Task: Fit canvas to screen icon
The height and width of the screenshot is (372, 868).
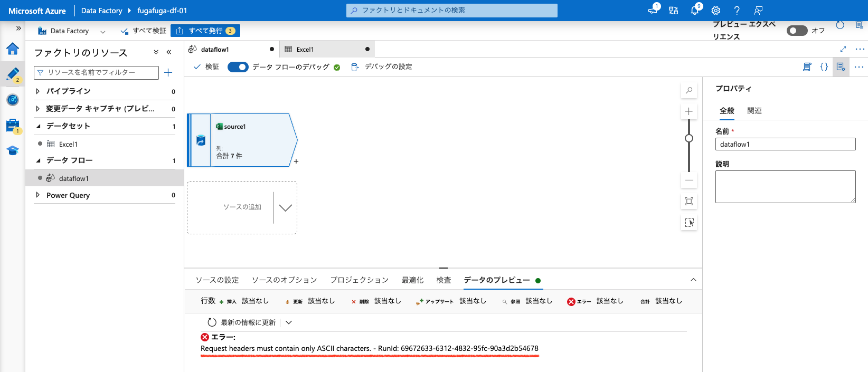Action: tap(689, 201)
